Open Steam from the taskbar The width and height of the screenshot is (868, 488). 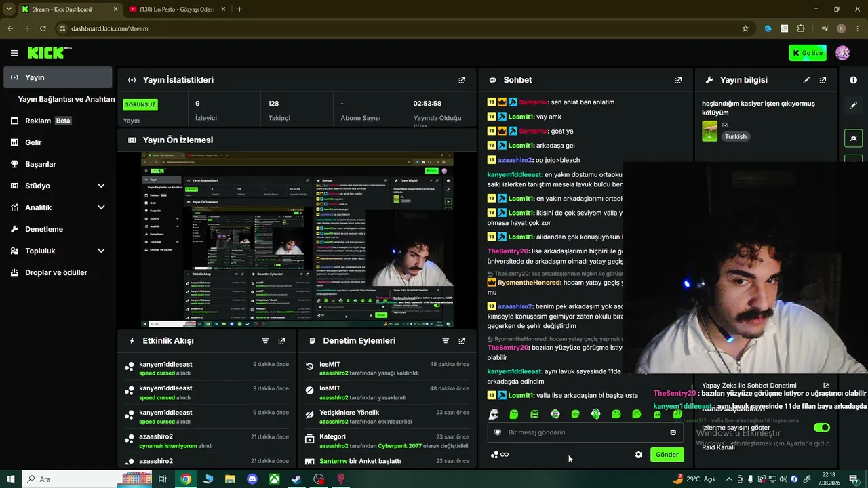[296, 479]
